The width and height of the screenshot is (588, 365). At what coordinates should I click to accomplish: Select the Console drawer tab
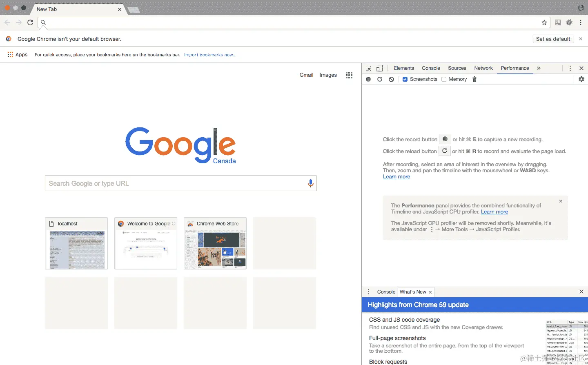point(386,292)
